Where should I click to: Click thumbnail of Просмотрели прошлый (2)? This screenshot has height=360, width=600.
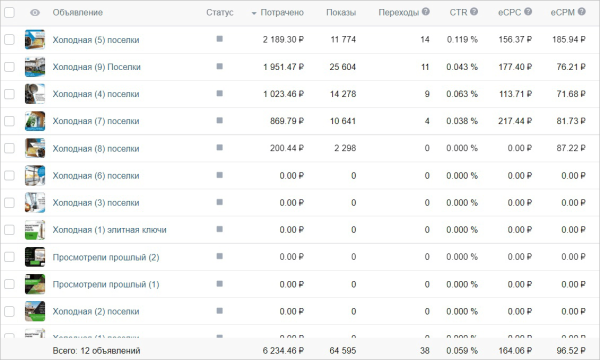[x=35, y=257]
